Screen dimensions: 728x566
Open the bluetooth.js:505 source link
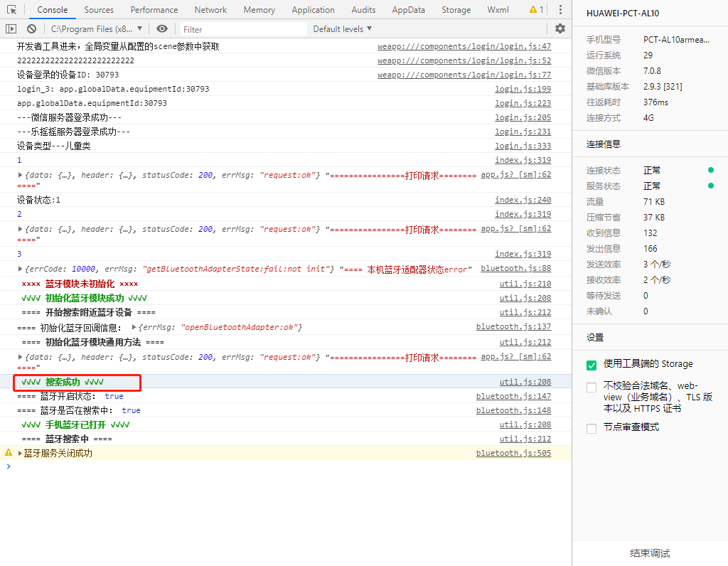pyautogui.click(x=513, y=453)
